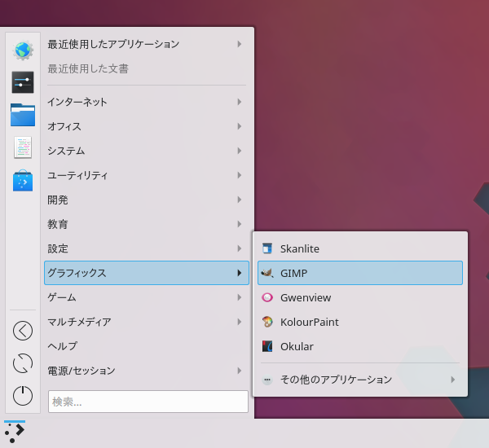The image size is (489, 448).
Task: Expand arrow next to ユーティリティ
Action: [x=239, y=175]
